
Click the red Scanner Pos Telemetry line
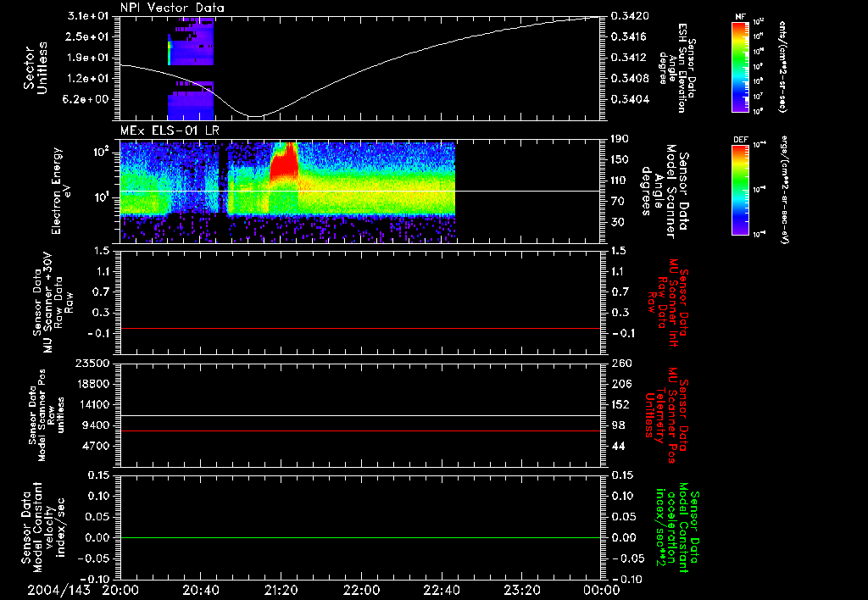[x=359, y=431]
